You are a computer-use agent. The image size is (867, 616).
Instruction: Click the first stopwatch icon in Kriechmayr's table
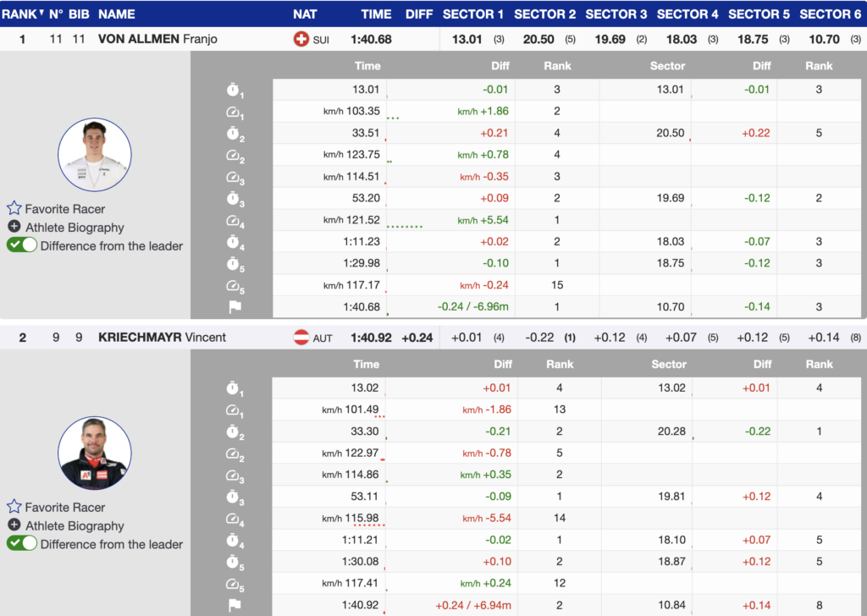coord(235,388)
